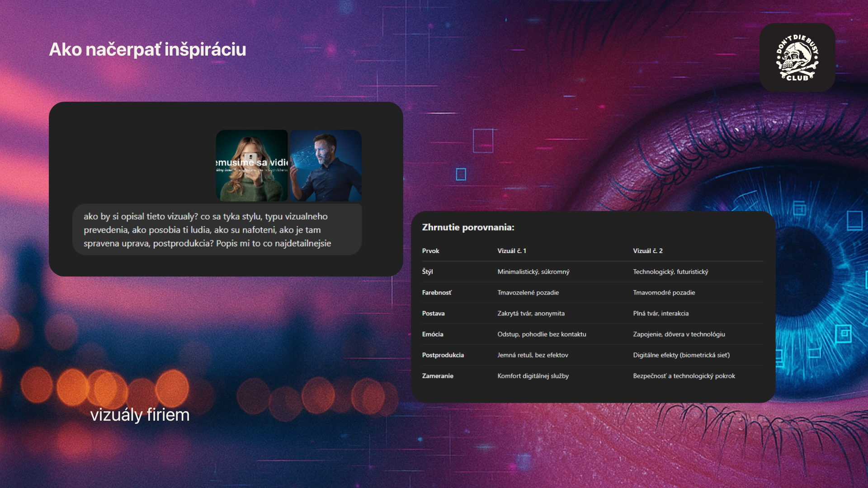Select the 'Vizuál č. 1' column header

pos(512,251)
